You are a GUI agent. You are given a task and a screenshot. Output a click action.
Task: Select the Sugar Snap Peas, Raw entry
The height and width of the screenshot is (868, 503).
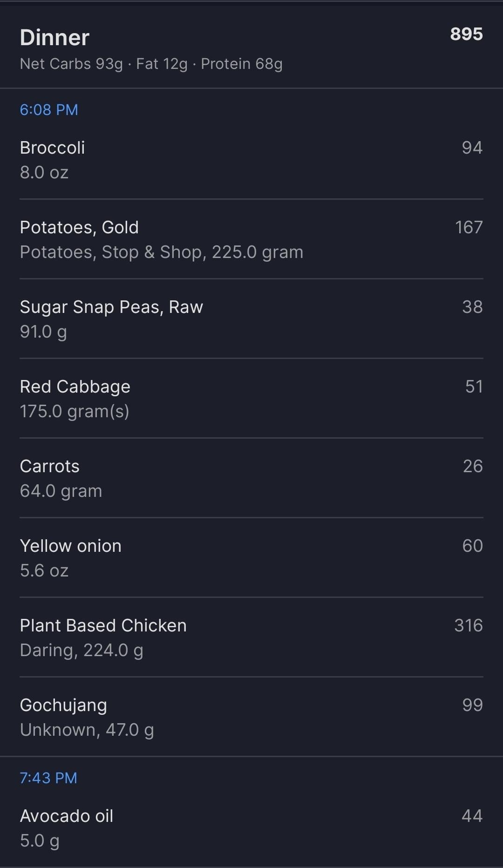tap(111, 307)
